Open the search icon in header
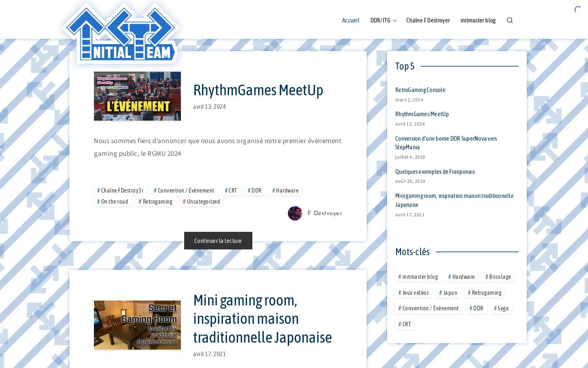 point(510,20)
